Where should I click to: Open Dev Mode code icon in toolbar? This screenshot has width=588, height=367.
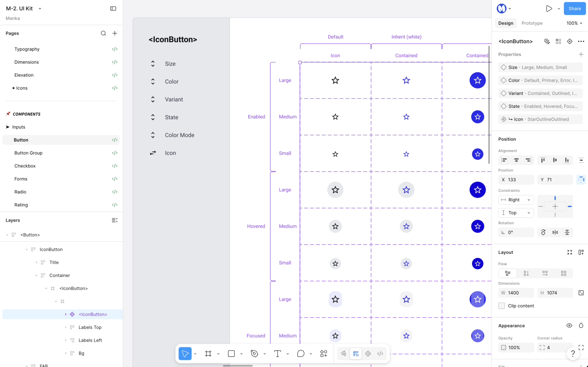pyautogui.click(x=380, y=354)
